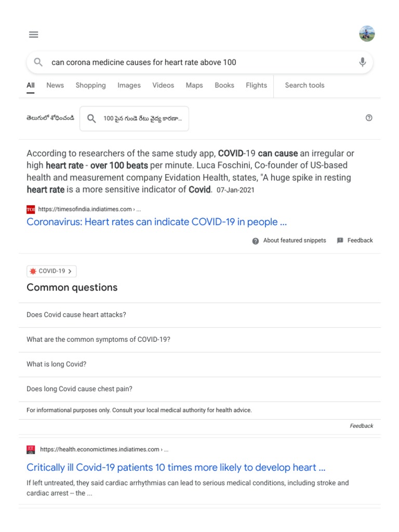
Task: Open Search tools options
Action: (x=304, y=86)
